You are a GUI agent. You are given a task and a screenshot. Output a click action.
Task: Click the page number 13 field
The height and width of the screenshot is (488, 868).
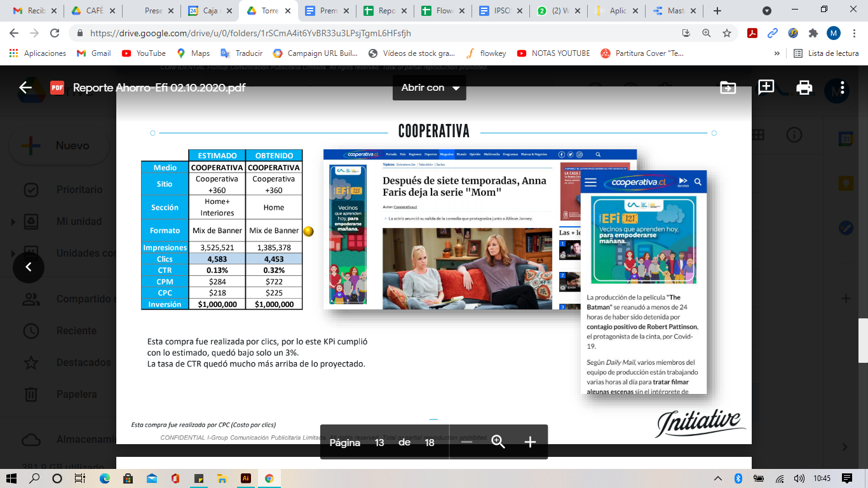[x=379, y=442]
